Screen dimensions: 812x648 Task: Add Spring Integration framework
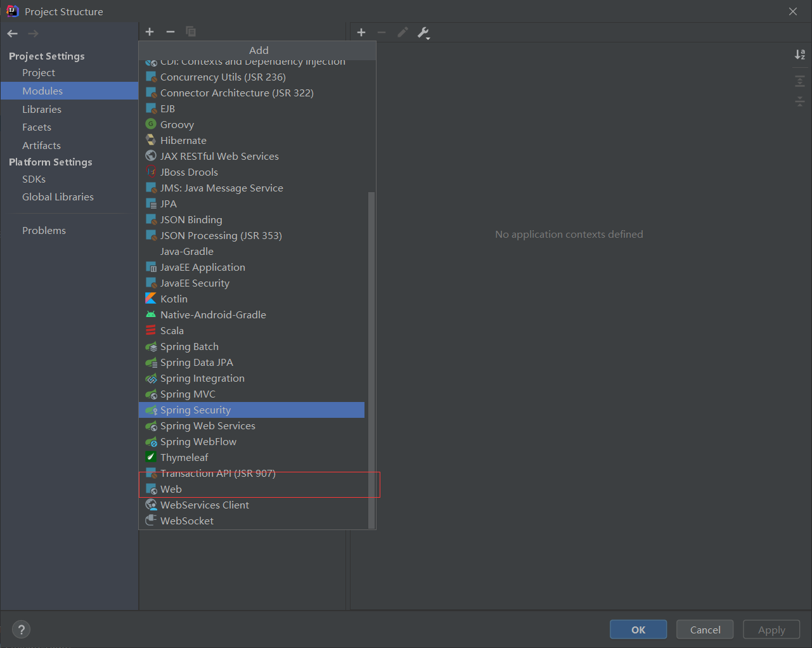252,378
